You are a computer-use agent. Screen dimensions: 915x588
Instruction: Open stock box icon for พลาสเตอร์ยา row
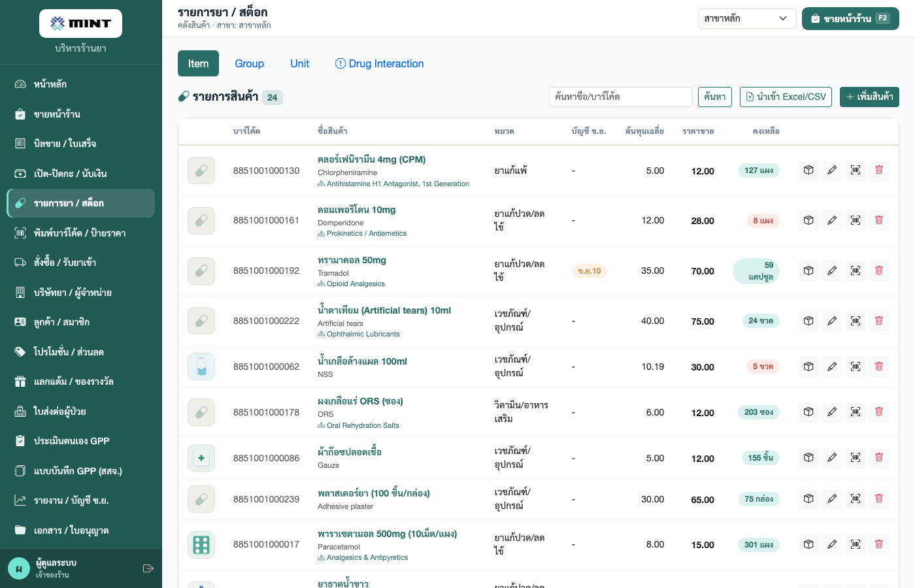click(808, 499)
